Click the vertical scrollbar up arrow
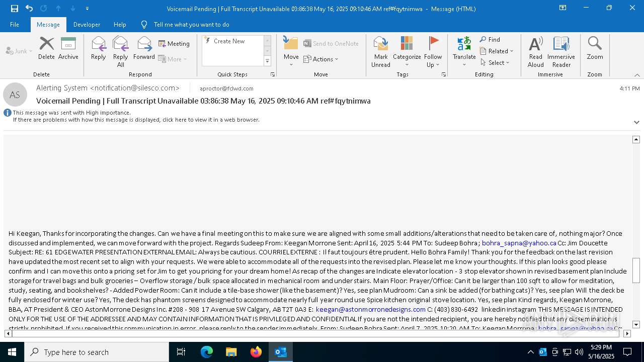 tap(636, 139)
